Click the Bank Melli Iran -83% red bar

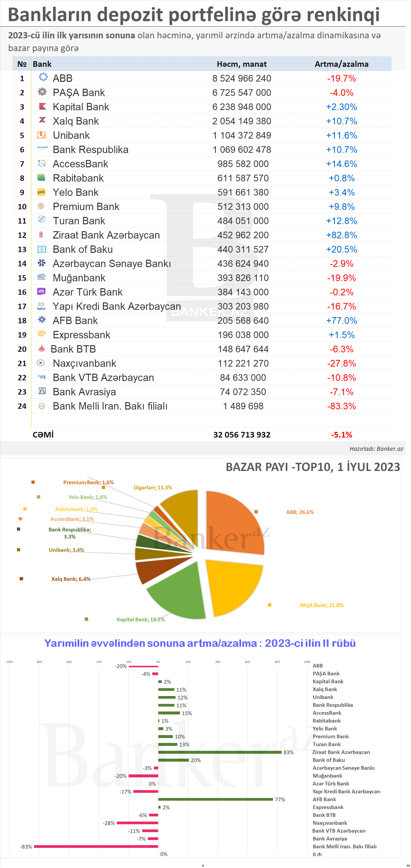96,846
